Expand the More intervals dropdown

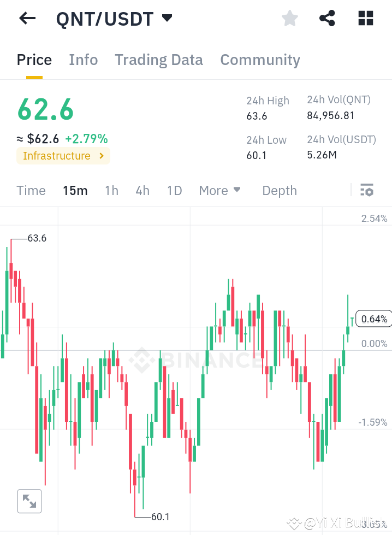pos(219,190)
